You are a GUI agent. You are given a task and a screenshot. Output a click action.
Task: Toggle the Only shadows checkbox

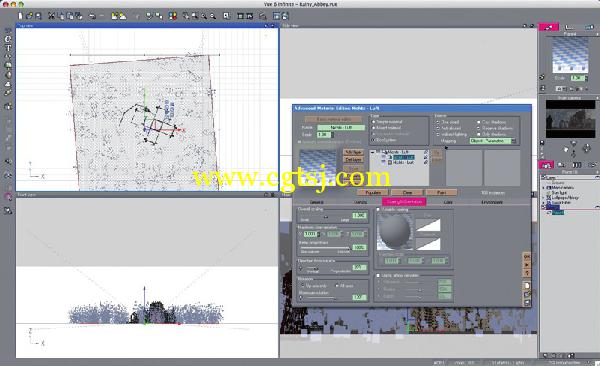tap(478, 134)
